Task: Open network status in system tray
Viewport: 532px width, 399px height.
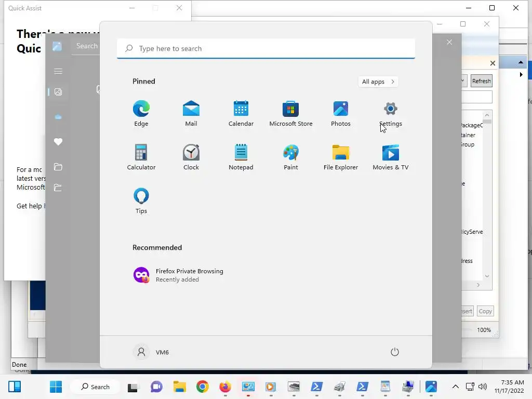Action: point(470,387)
